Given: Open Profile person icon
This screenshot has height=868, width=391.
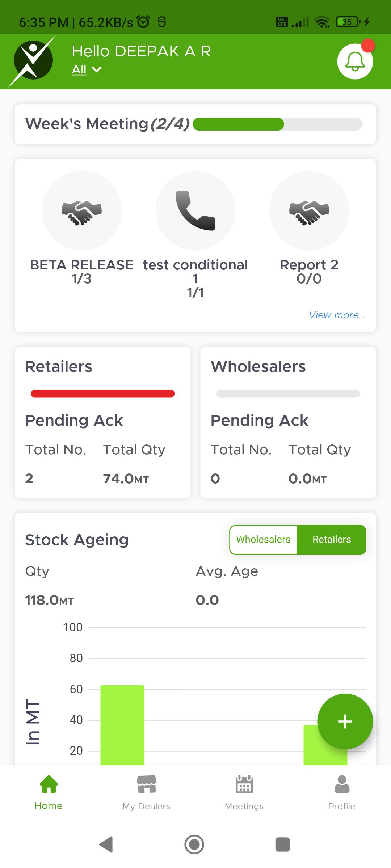Looking at the screenshot, I should pos(342,784).
